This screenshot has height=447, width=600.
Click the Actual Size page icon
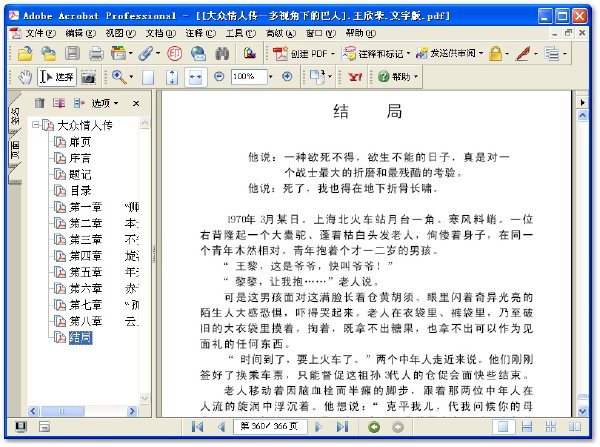(x=148, y=77)
